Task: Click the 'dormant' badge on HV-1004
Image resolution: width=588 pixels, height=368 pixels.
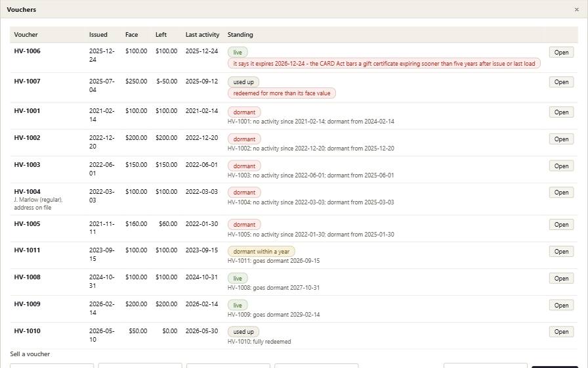Action: point(244,193)
